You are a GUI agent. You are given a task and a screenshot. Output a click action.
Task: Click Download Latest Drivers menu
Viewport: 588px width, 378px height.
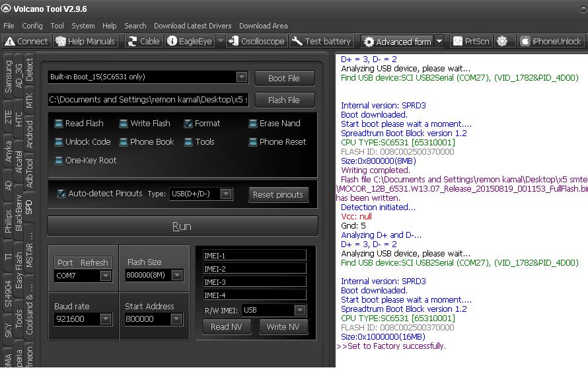(193, 26)
